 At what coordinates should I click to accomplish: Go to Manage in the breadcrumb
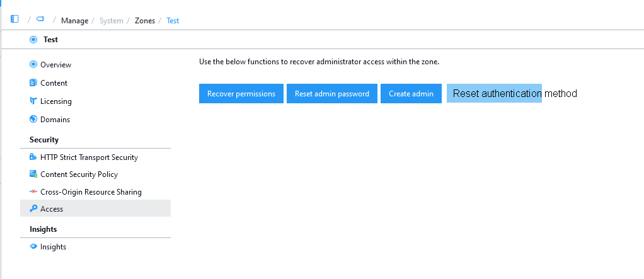(74, 21)
